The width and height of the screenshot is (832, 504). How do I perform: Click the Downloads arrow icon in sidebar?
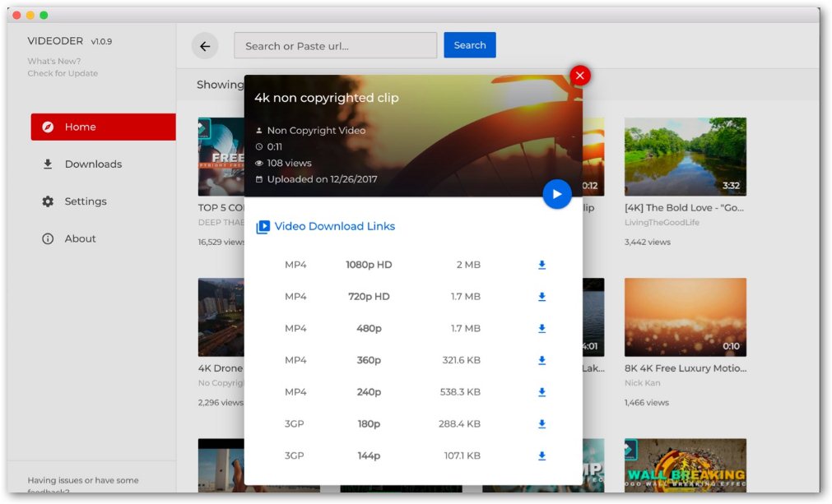click(48, 164)
